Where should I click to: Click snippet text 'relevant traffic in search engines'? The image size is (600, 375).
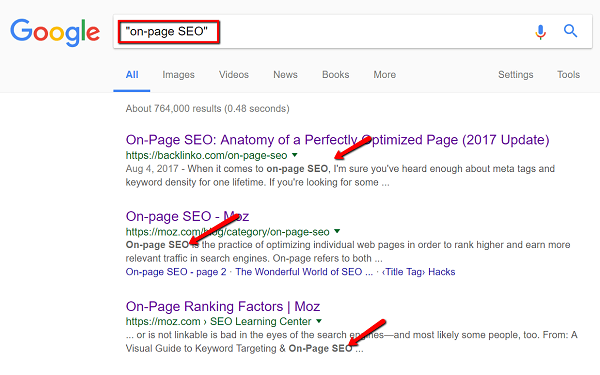pos(198,259)
